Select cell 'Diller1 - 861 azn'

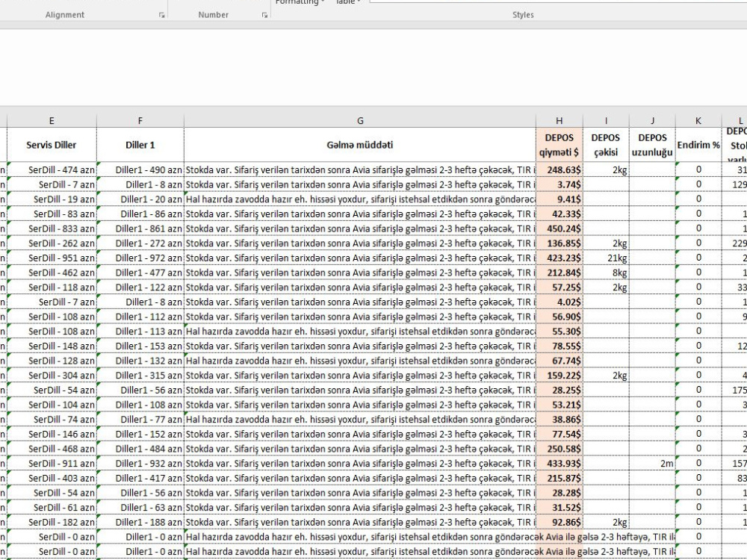(140, 228)
